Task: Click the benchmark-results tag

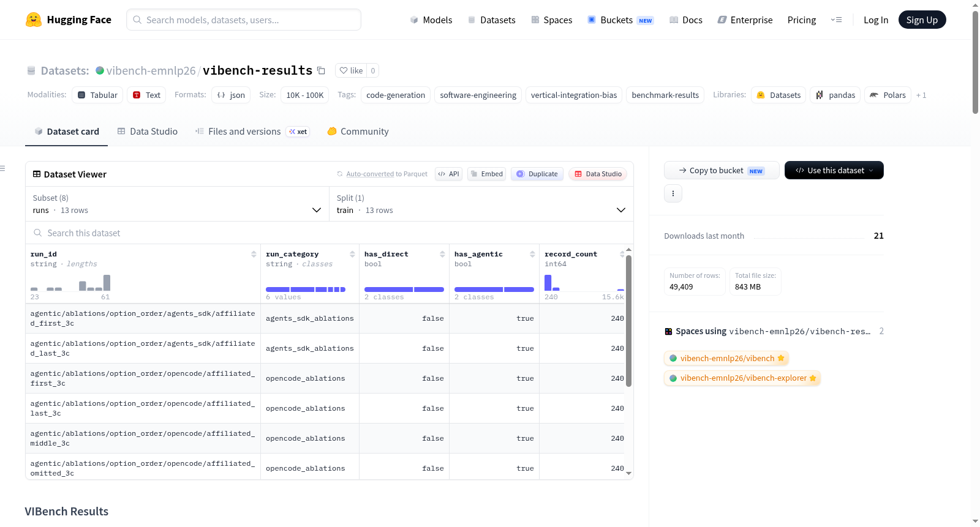Action: point(665,95)
